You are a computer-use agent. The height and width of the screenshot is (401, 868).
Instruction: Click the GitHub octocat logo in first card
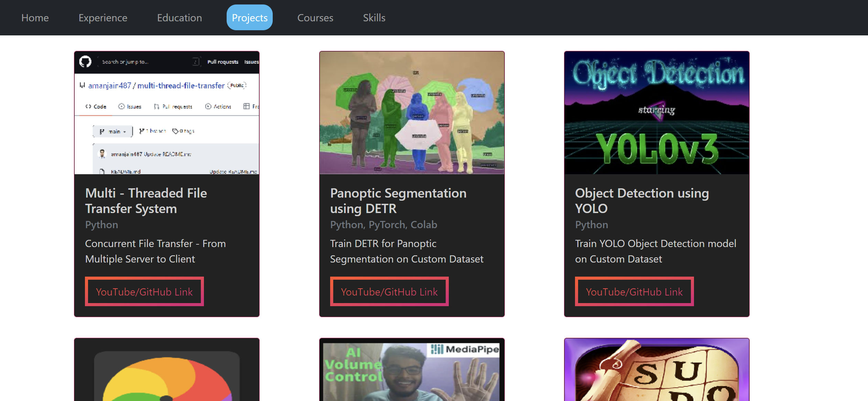coord(85,62)
